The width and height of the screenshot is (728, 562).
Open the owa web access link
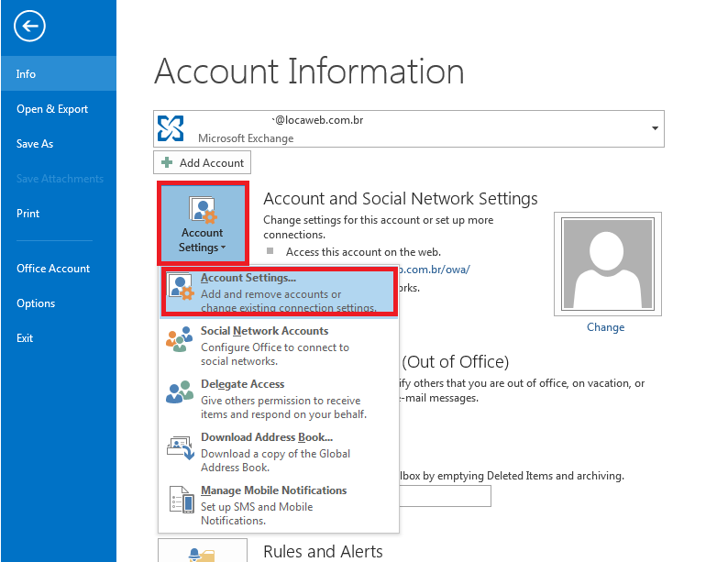tap(434, 270)
